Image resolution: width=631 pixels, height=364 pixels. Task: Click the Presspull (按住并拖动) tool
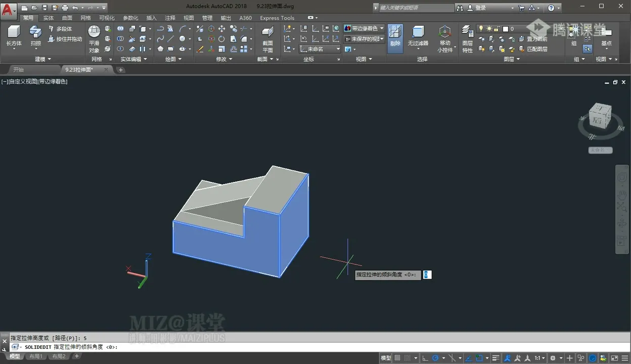click(x=65, y=39)
